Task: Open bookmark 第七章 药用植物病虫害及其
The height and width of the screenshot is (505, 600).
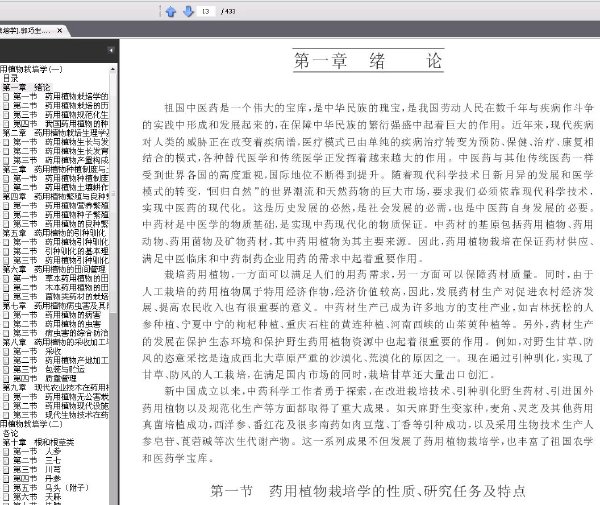Action: click(56, 306)
